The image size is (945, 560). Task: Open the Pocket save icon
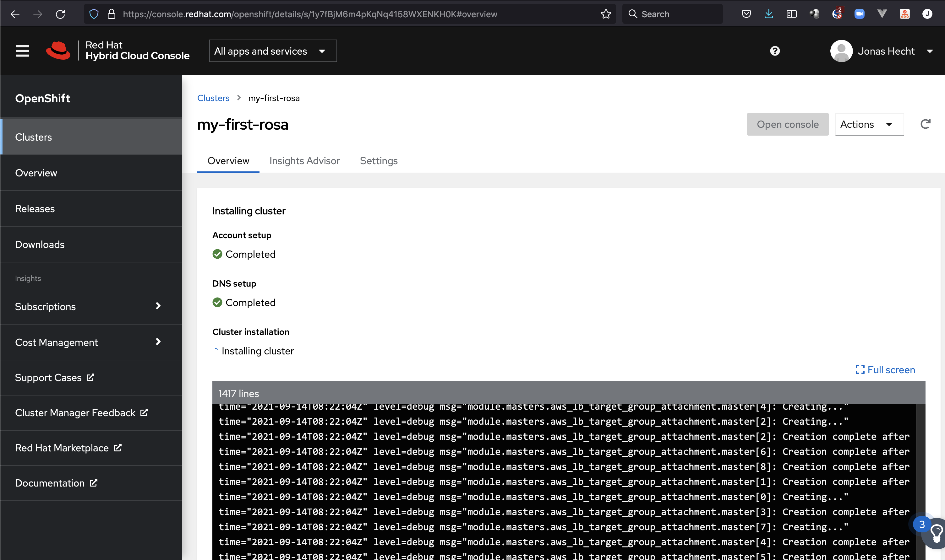[746, 14]
